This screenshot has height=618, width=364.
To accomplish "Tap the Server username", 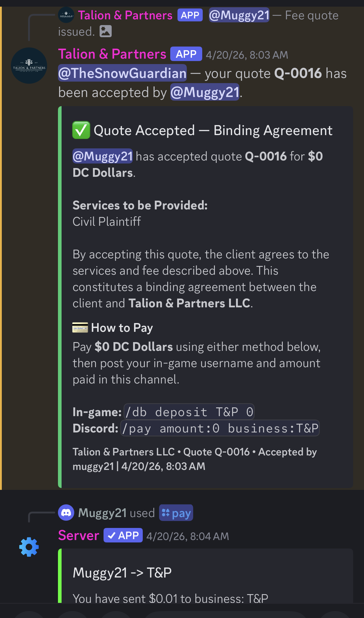I will click(x=79, y=535).
